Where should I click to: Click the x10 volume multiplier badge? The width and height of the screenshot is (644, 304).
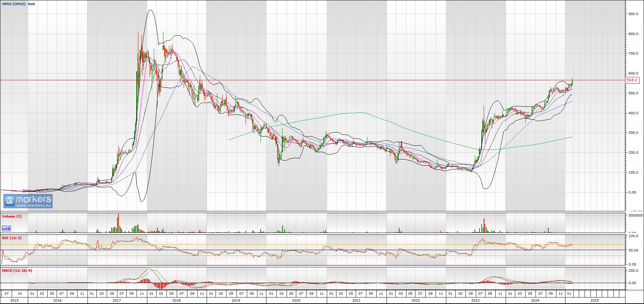[6, 229]
